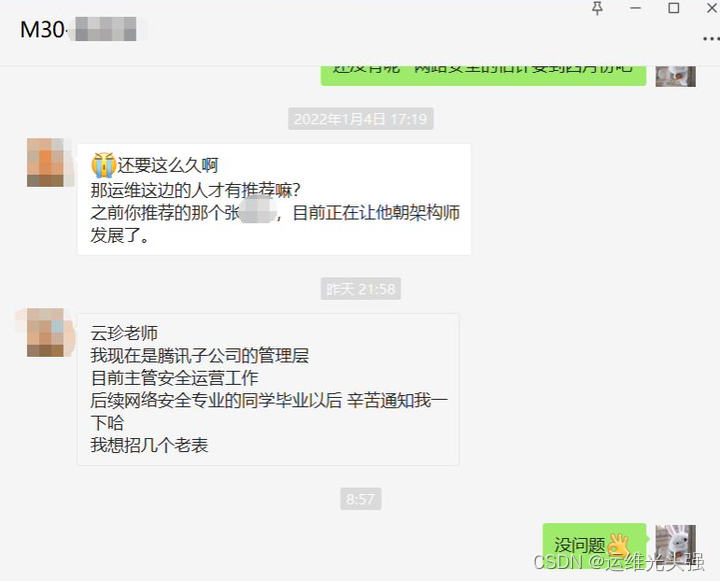Select the green 没问题 message bubble
720x581 pixels.
click(x=594, y=546)
